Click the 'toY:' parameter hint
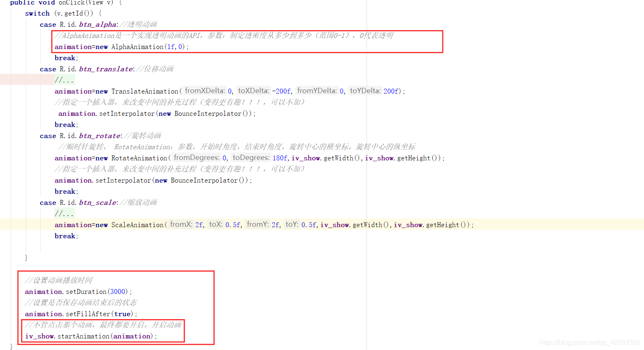This screenshot has height=350, width=644. click(292, 224)
